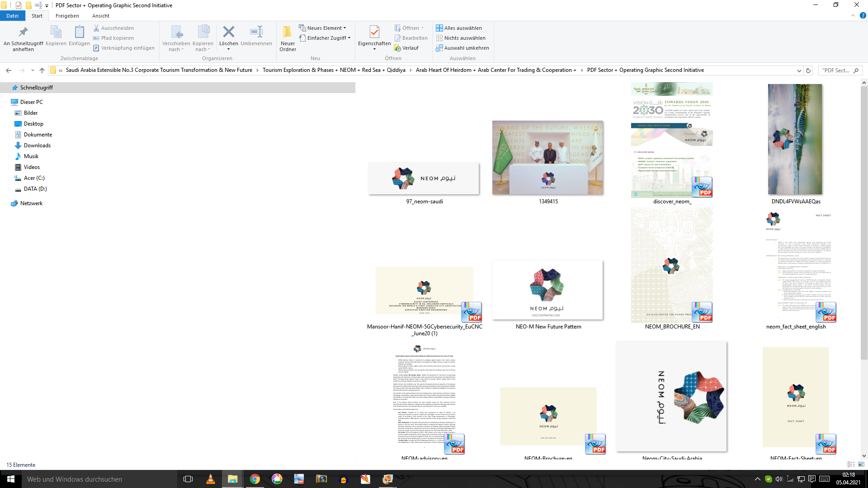The image size is (868, 488).
Task: Click Verknüpfung einfügen
Action: 124,48
